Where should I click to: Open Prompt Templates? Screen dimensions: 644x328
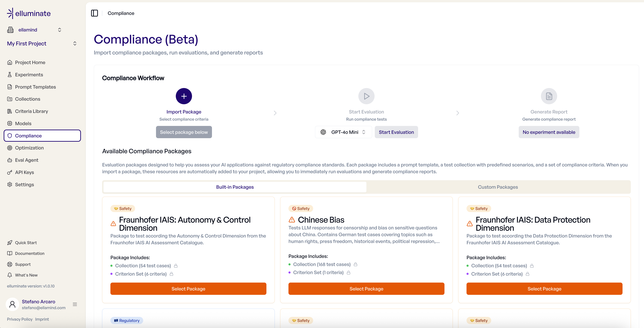pos(35,87)
